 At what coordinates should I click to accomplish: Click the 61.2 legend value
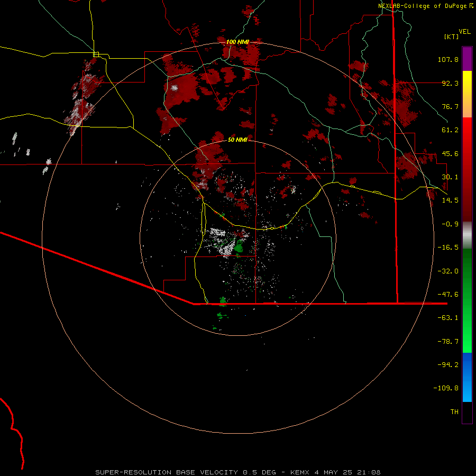point(450,130)
